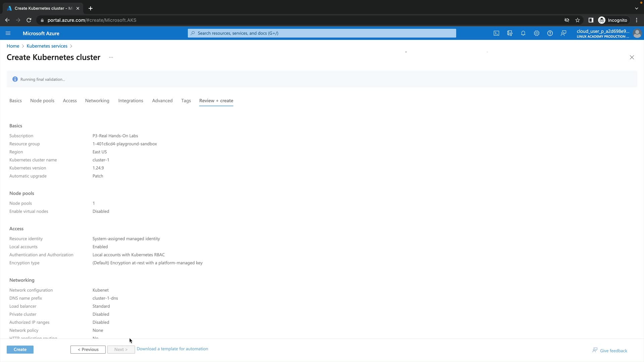Navigate to Kubernetes services breadcrumb
The height and width of the screenshot is (362, 644).
click(x=47, y=46)
